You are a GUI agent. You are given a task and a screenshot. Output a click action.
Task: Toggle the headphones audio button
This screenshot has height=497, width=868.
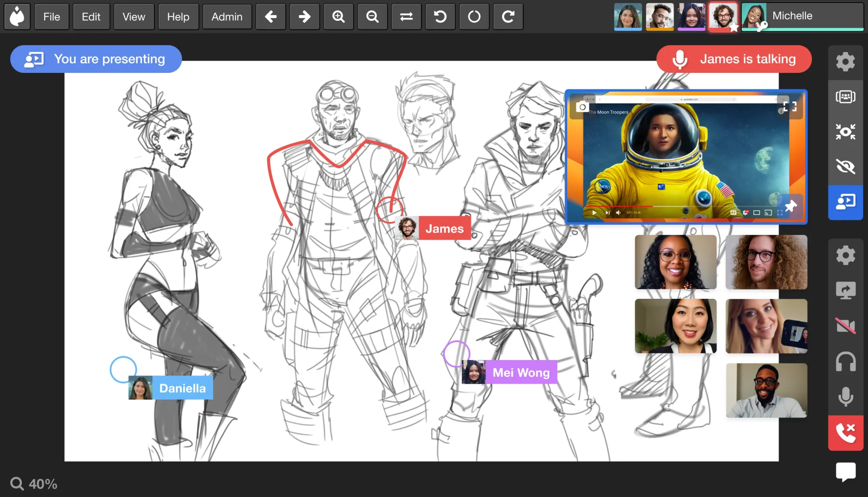pos(845,361)
